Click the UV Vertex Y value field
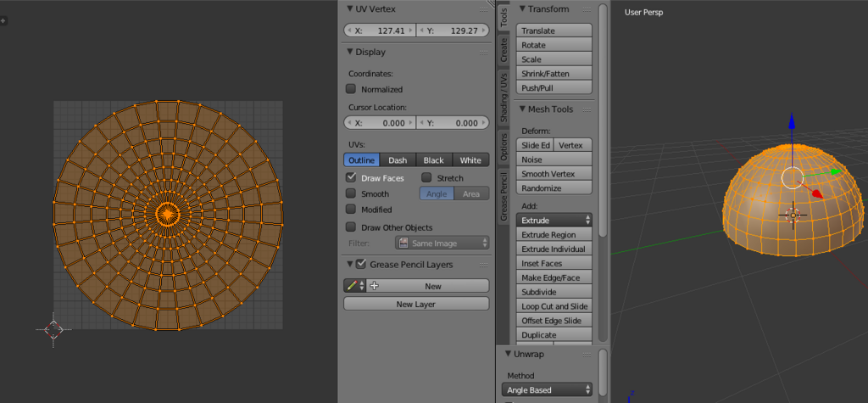Viewport: 868px width, 403px height. pyautogui.click(x=453, y=31)
